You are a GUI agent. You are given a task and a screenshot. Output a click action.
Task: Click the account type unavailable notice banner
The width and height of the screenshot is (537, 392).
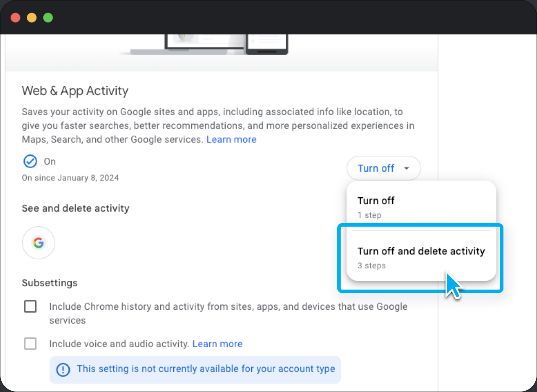(x=195, y=369)
